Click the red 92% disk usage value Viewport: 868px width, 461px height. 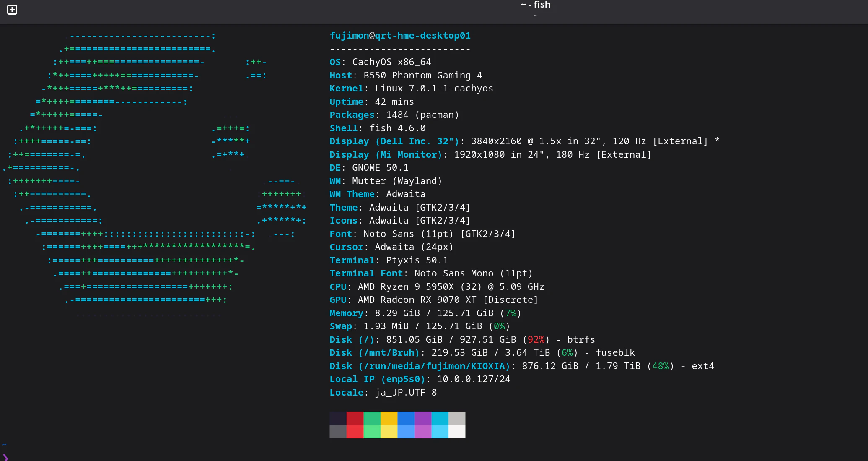point(536,340)
